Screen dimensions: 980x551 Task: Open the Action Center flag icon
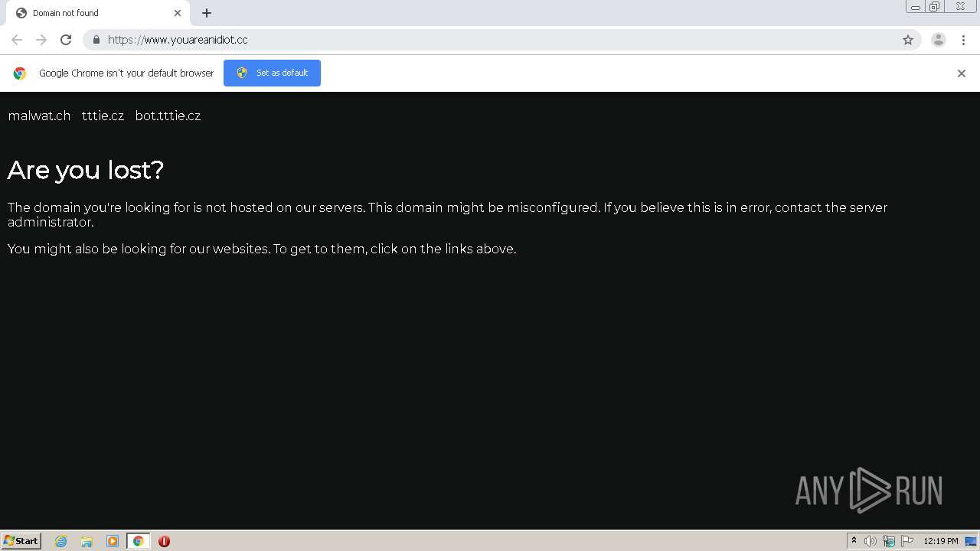tap(907, 541)
